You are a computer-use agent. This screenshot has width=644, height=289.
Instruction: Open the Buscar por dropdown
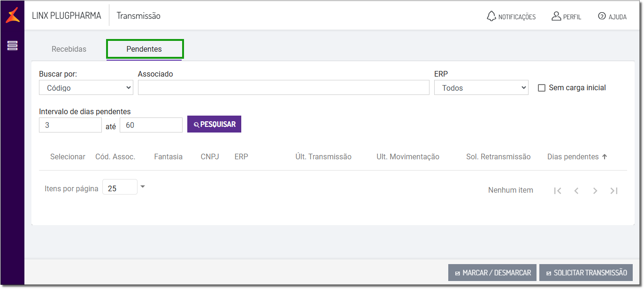click(x=86, y=88)
